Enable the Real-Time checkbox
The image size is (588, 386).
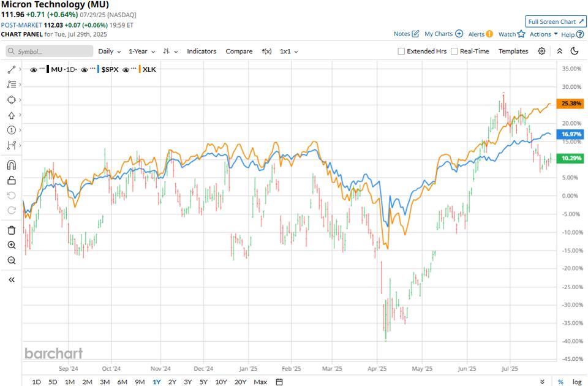[x=454, y=51]
